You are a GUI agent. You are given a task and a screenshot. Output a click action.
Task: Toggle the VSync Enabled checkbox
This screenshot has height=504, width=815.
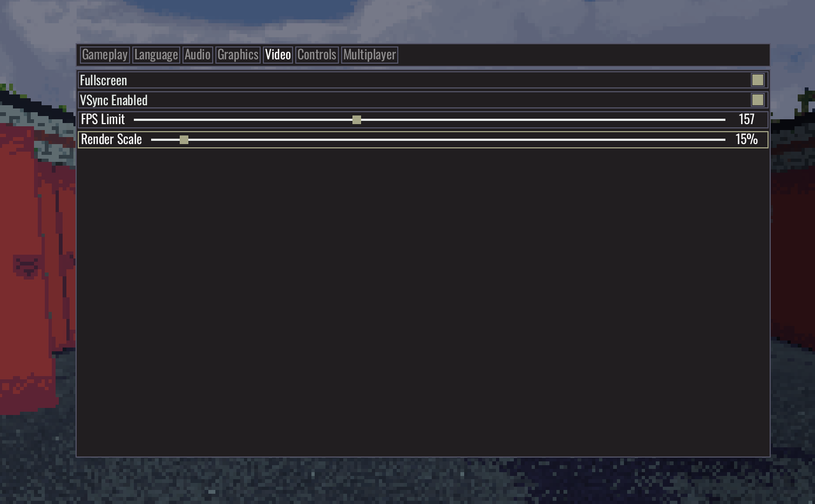tap(758, 100)
